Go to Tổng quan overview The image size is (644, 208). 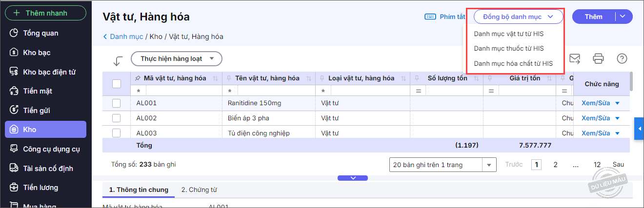coord(40,33)
